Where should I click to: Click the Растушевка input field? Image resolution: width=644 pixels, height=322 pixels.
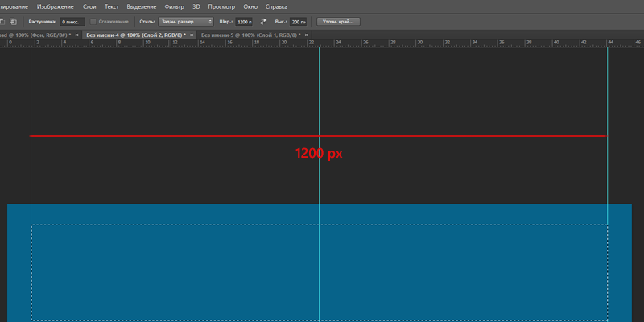point(72,21)
